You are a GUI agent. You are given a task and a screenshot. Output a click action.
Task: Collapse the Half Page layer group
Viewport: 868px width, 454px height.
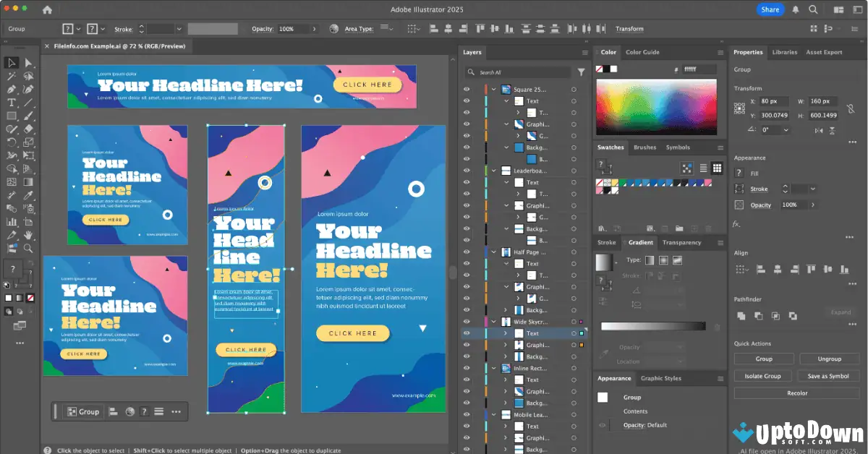[493, 252]
